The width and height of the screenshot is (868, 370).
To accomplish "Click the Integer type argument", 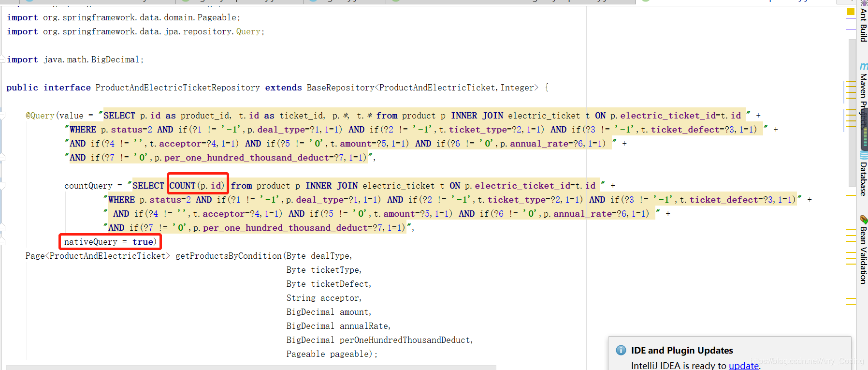I will pyautogui.click(x=517, y=88).
